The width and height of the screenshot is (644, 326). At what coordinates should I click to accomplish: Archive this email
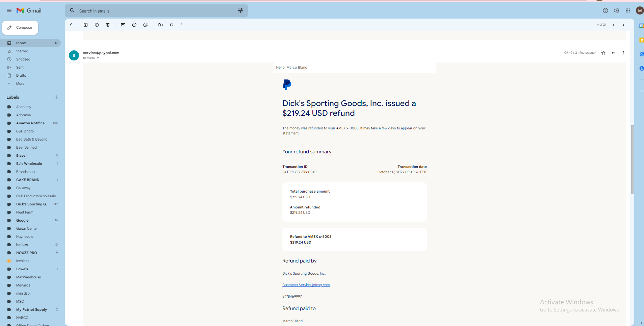tap(86, 25)
